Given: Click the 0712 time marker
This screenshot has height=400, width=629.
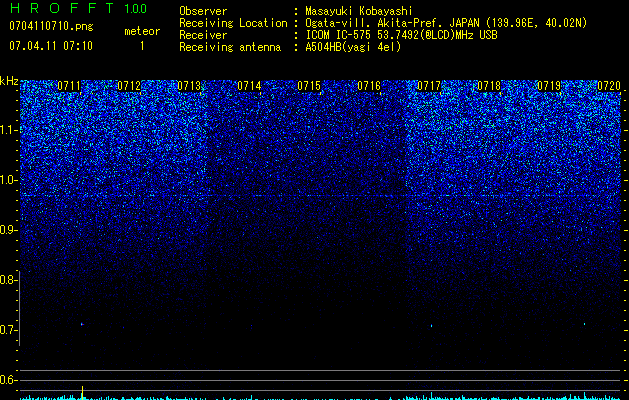Looking at the screenshot, I should click(129, 86).
